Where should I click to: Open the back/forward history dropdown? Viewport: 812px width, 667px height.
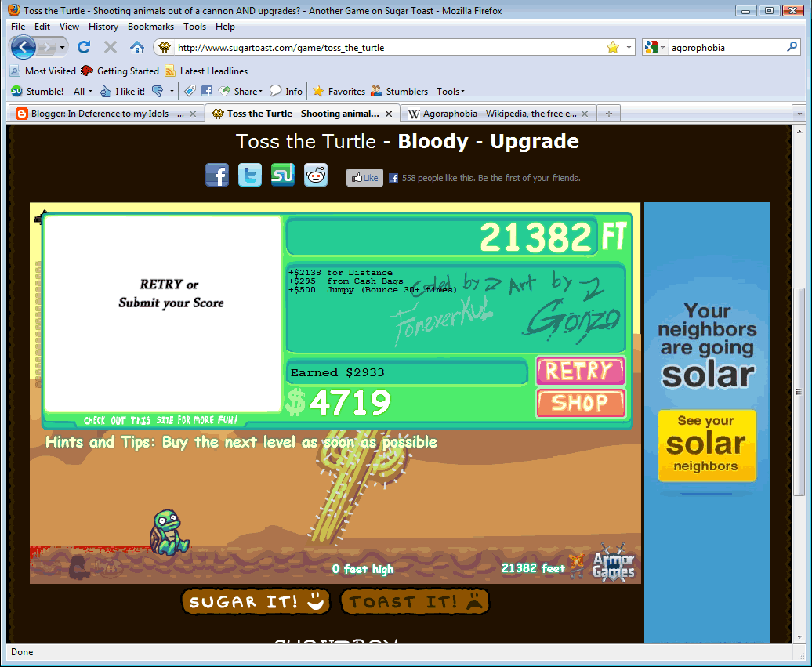coord(62,48)
